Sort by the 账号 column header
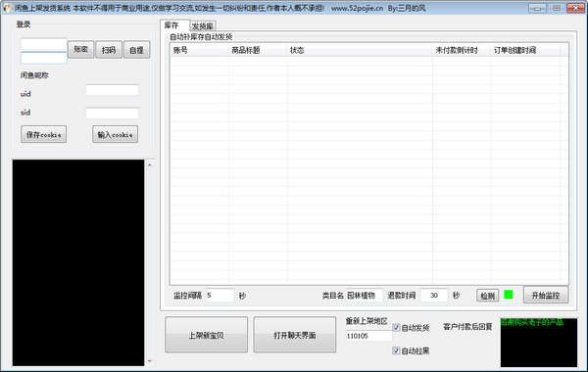 200,50
